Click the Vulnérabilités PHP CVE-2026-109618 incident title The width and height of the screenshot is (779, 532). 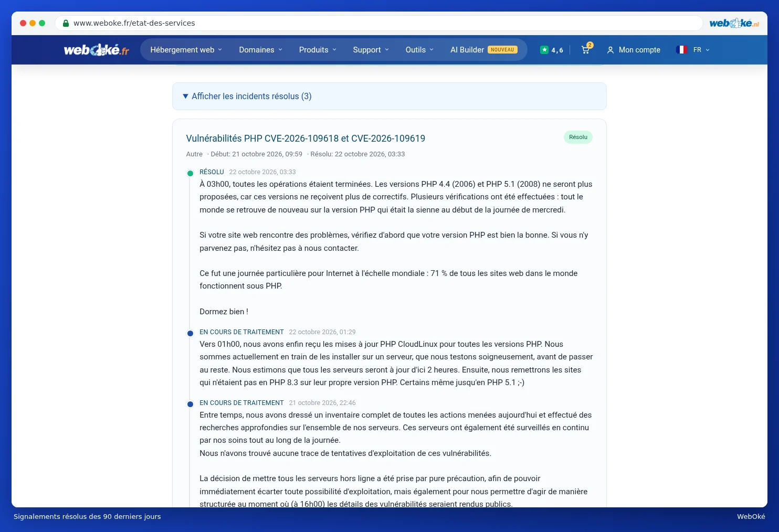(306, 139)
